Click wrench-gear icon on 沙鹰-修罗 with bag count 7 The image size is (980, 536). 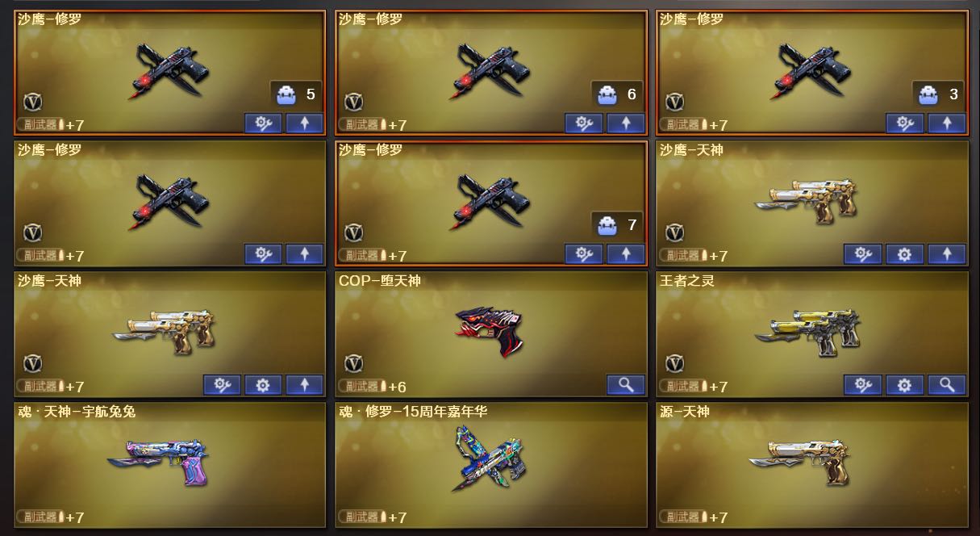[583, 254]
